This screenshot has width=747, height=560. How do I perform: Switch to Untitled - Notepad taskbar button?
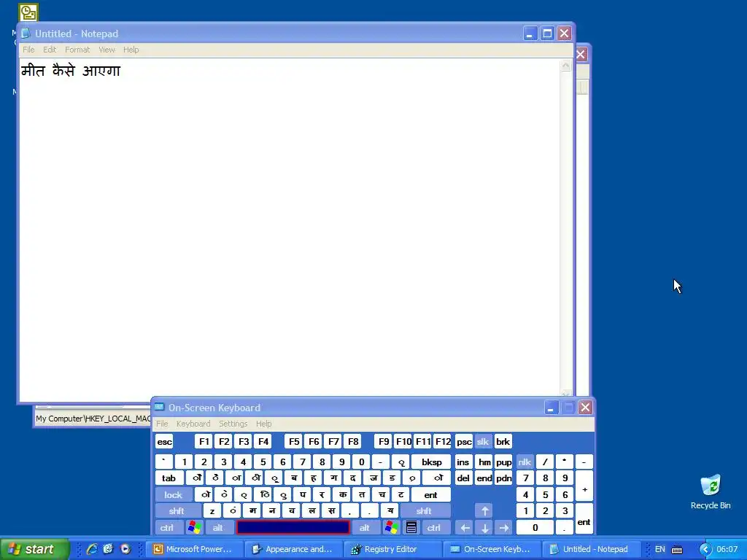tap(591, 549)
